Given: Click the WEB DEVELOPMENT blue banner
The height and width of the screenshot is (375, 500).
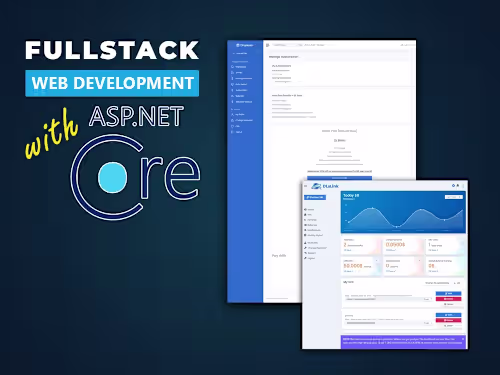Looking at the screenshot, I should tap(112, 83).
